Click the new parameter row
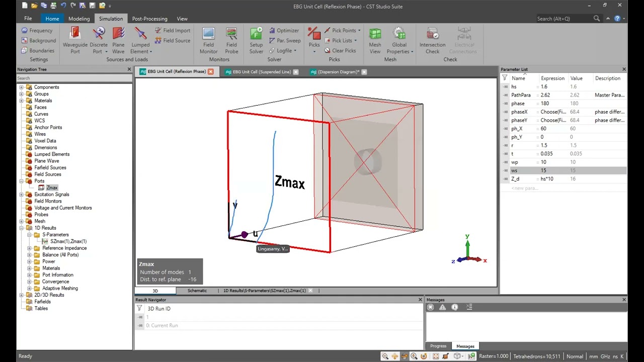Viewport: 644px width, 362px height. click(x=524, y=188)
